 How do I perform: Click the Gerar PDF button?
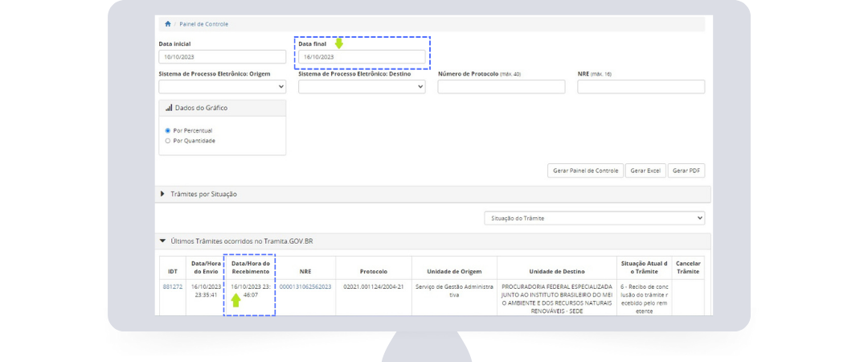coord(686,171)
